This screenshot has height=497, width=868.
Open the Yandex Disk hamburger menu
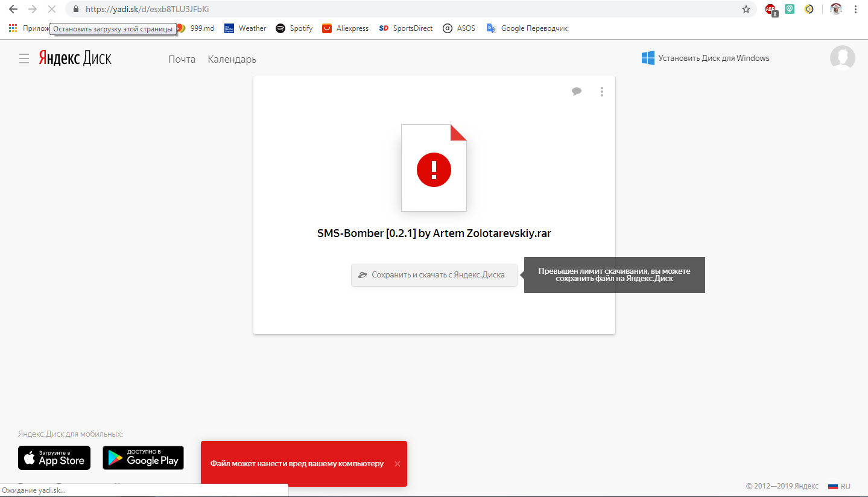(24, 59)
